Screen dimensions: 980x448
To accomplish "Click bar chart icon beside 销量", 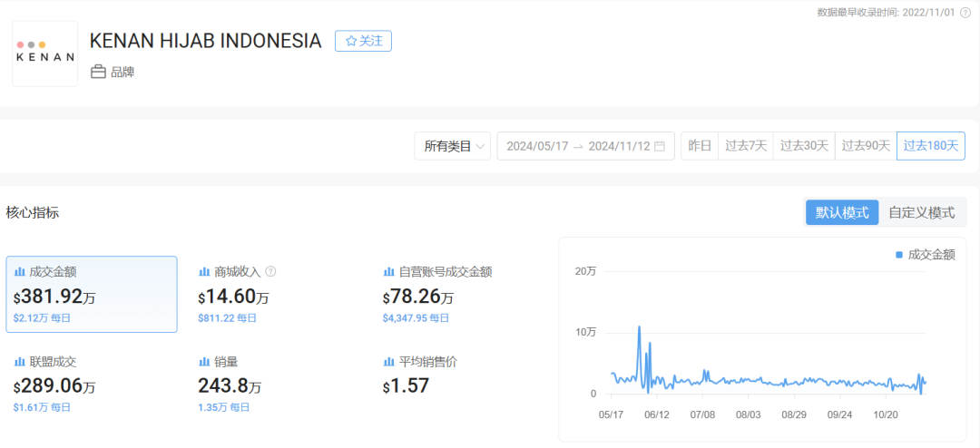I will pyautogui.click(x=204, y=362).
